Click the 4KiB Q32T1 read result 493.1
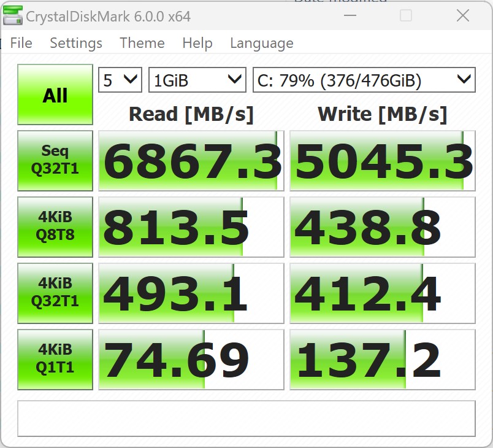Screen dimensions: 493x448 coord(191,293)
